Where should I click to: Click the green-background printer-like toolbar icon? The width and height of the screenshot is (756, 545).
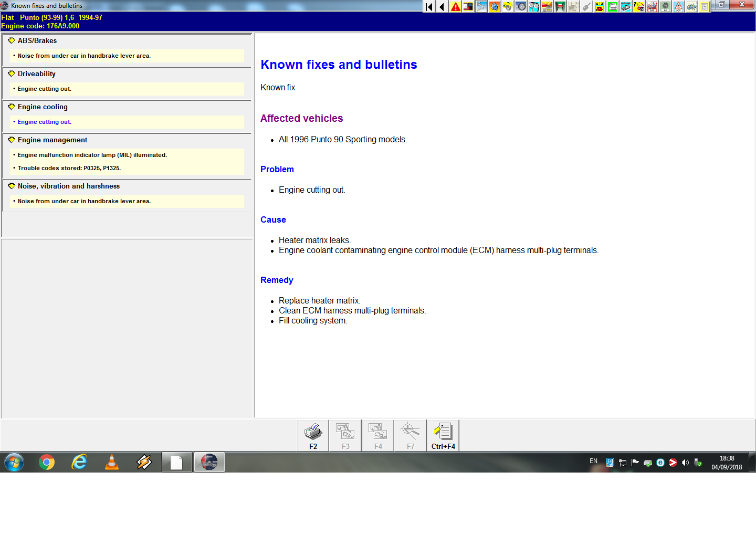pos(613,7)
